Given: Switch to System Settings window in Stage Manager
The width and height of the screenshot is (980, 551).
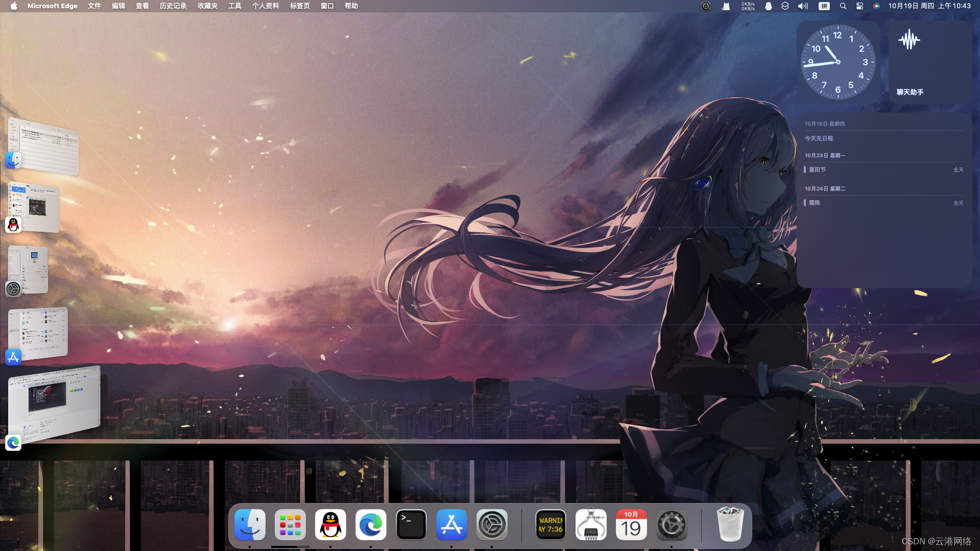Looking at the screenshot, I should pyautogui.click(x=28, y=270).
